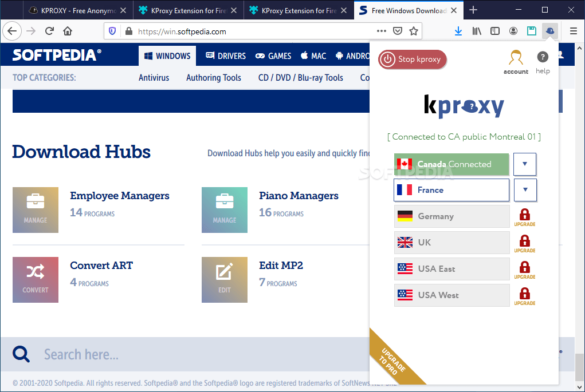This screenshot has width=585, height=392.
Task: Choose the Germany server row
Action: click(452, 216)
